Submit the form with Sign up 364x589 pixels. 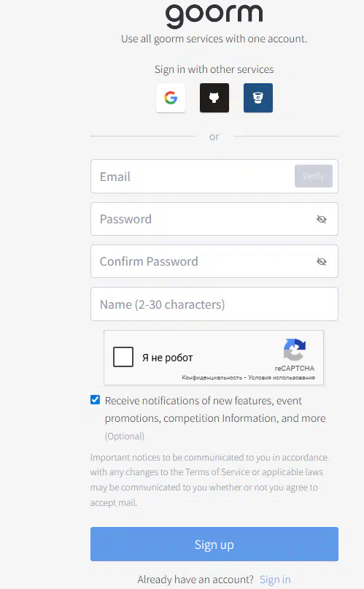214,544
